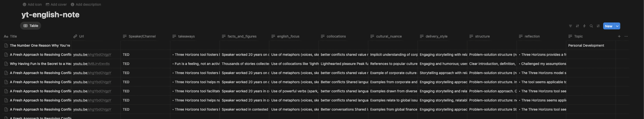
Task: Select 'Example of corporate culture' cell
Action: pos(393,73)
